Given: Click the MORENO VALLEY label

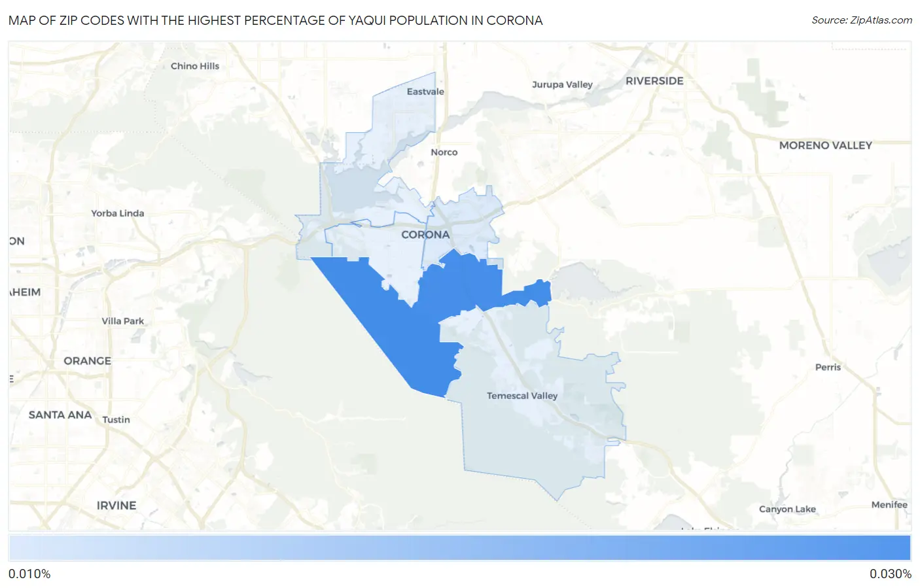Looking at the screenshot, I should pyautogui.click(x=826, y=145).
